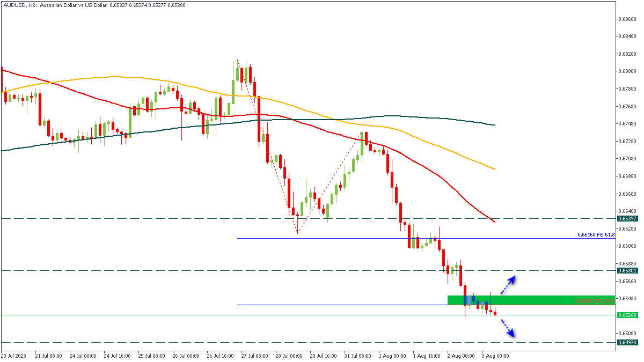Click the 0.65409 FE 100.0 label
Screen dimensions: 644x362
[x=595, y=301]
